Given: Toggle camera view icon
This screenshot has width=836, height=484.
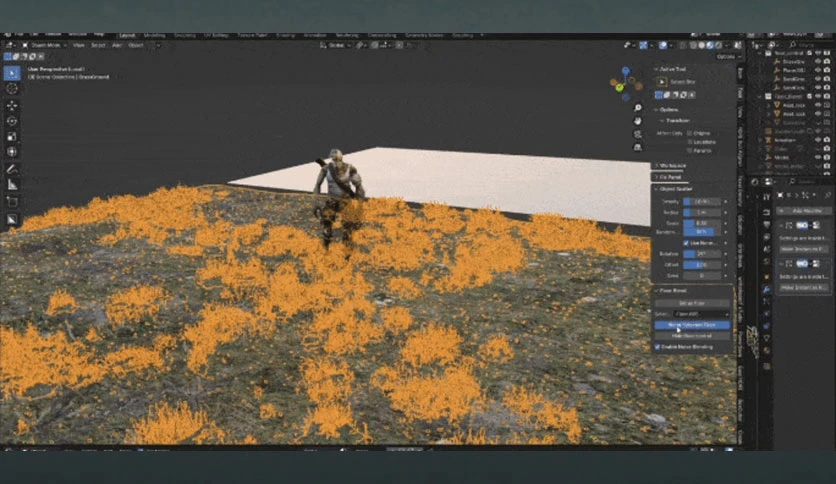Looking at the screenshot, I should point(638,134).
